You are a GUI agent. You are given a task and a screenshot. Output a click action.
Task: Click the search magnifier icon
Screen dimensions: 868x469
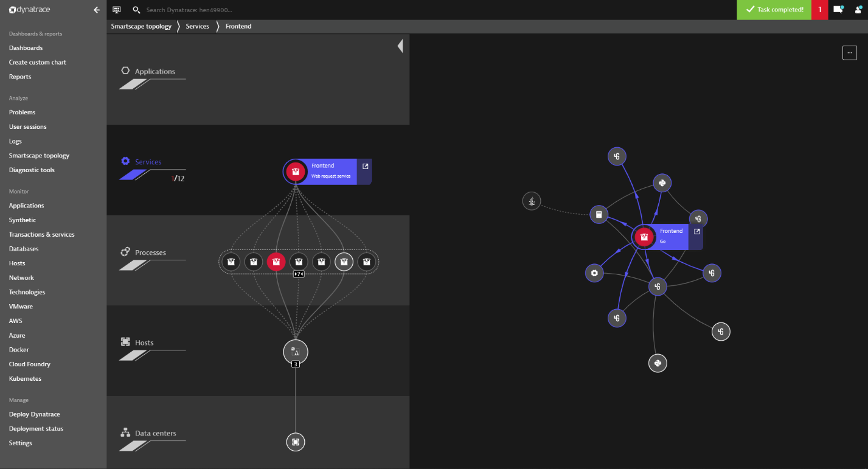(x=136, y=10)
